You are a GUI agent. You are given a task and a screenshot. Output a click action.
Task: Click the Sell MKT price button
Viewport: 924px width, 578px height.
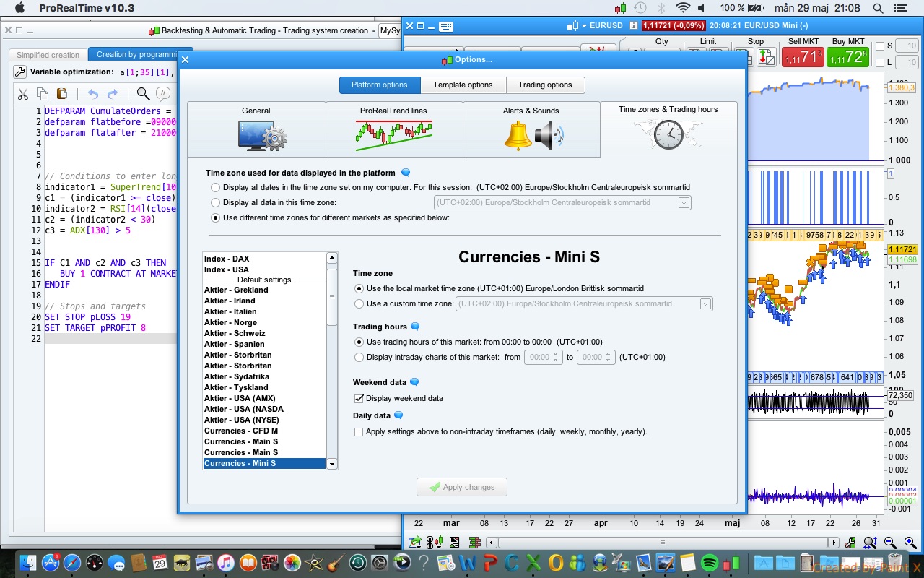click(x=803, y=57)
